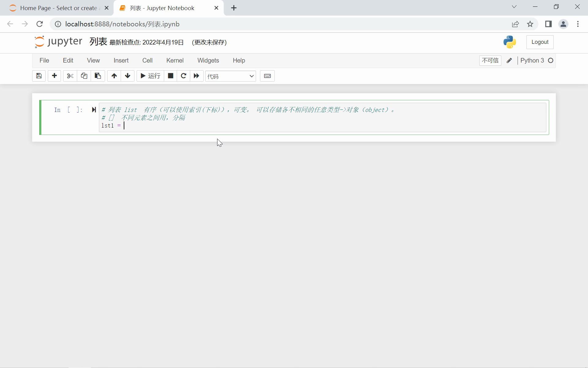This screenshot has height=368, width=588.
Task: Save notebook with the floppy disk icon
Action: (x=39, y=76)
